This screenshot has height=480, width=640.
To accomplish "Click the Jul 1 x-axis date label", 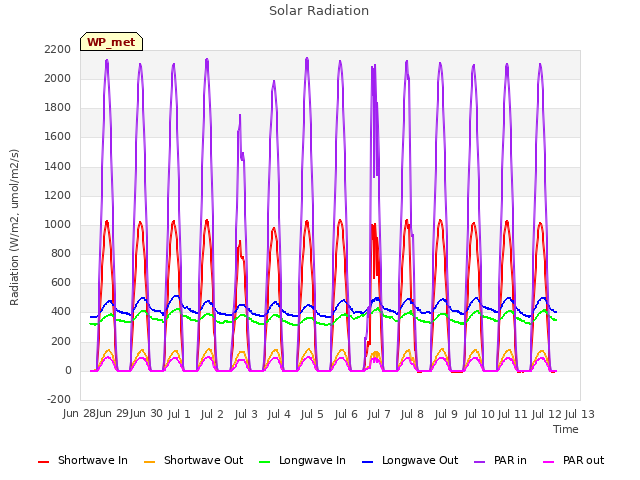I will [x=179, y=414].
